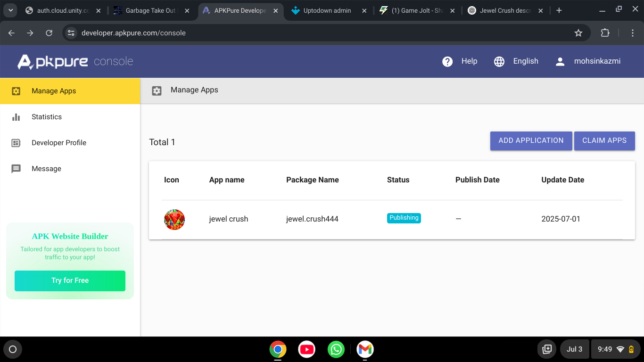Close the Uptodown admin tab
The height and width of the screenshot is (362, 644).
[x=364, y=10]
